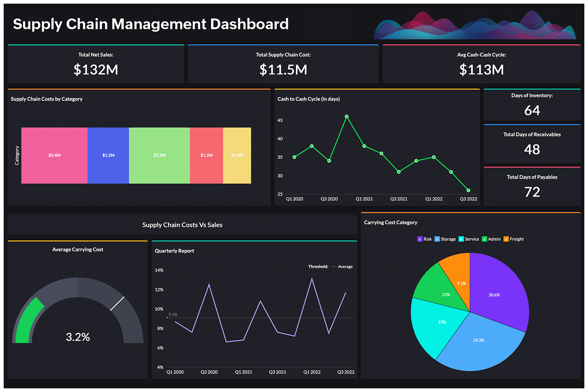Select the $2.4M pink bar segment

[54, 155]
